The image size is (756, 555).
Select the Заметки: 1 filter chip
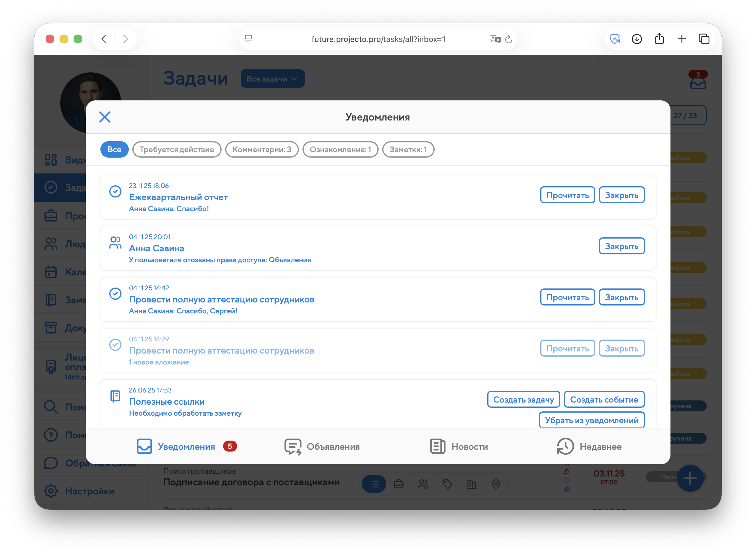pyautogui.click(x=408, y=149)
